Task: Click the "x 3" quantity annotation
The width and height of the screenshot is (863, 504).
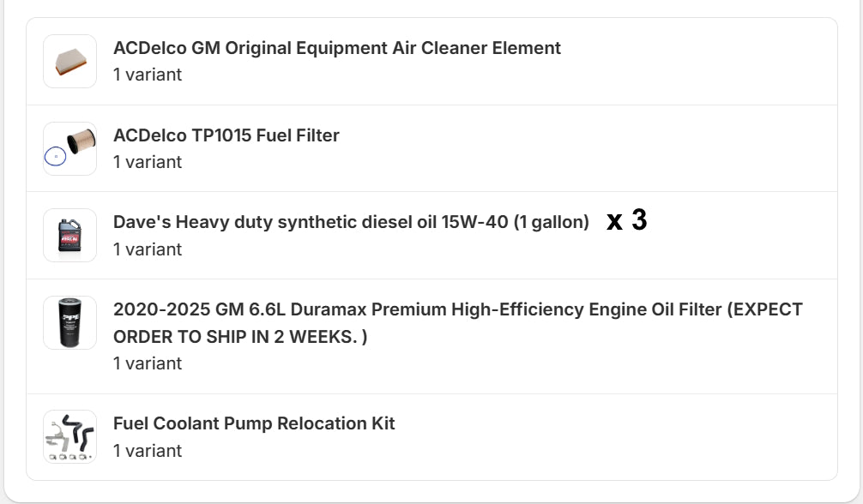Action: tap(626, 220)
